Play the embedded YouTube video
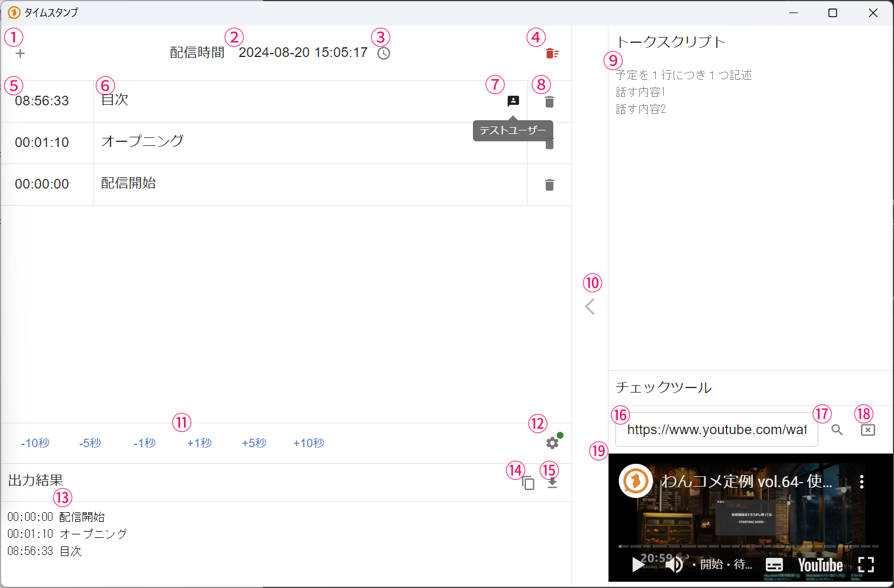 [x=638, y=565]
